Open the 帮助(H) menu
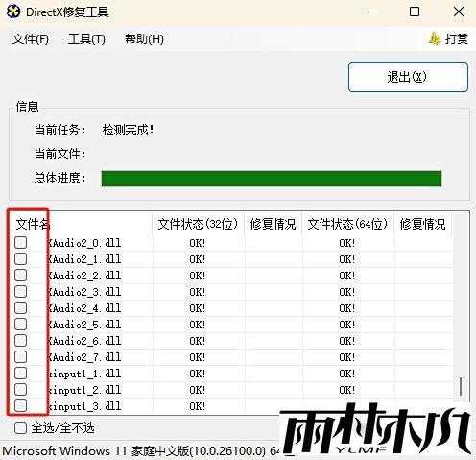This screenshot has height=460, width=476. (x=144, y=39)
